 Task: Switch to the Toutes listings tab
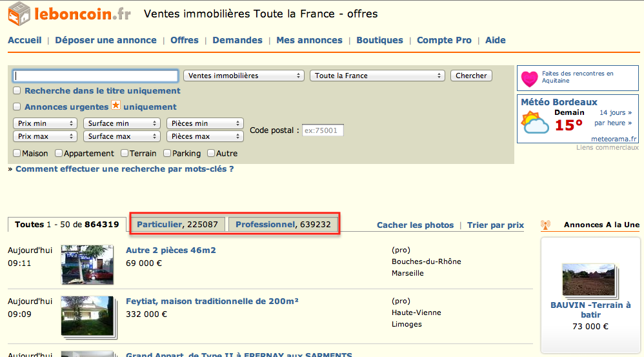67,224
